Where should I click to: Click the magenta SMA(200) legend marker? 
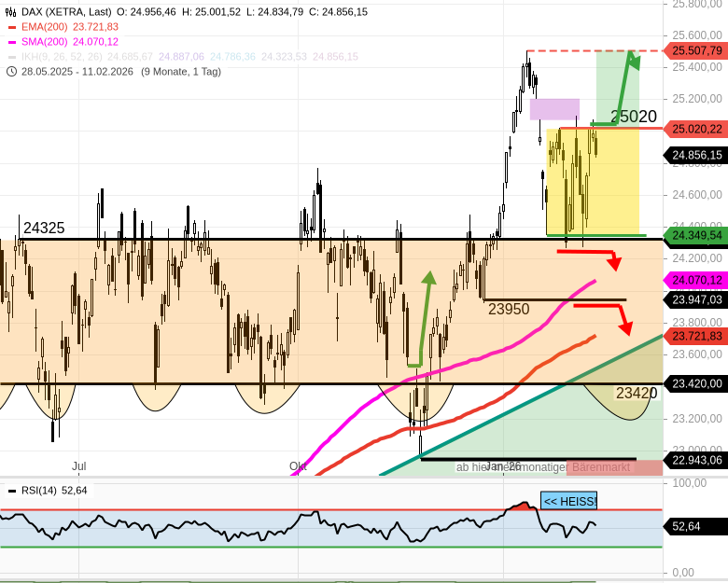tap(12, 42)
